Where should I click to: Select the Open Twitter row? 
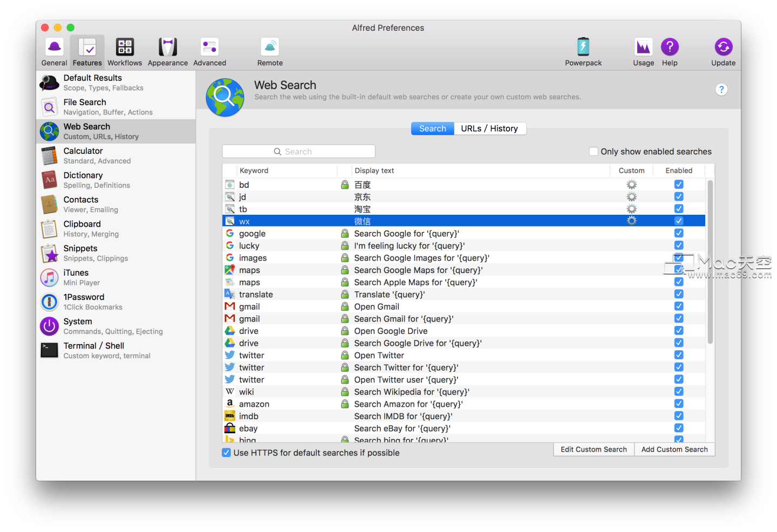click(464, 355)
